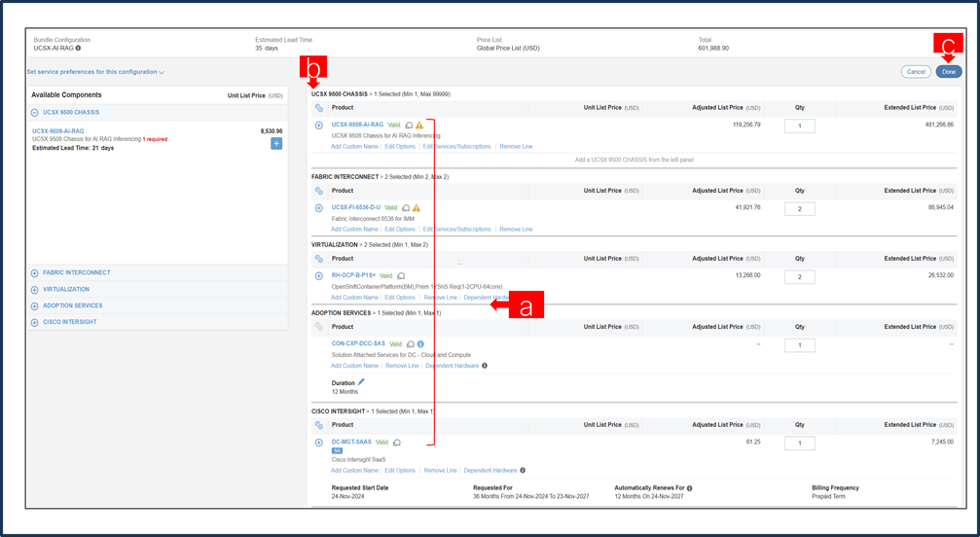Image resolution: width=980 pixels, height=537 pixels.
Task: Click Edit Services/Subscriptions for UCSX-9508-AI-RAG
Action: tap(456, 147)
